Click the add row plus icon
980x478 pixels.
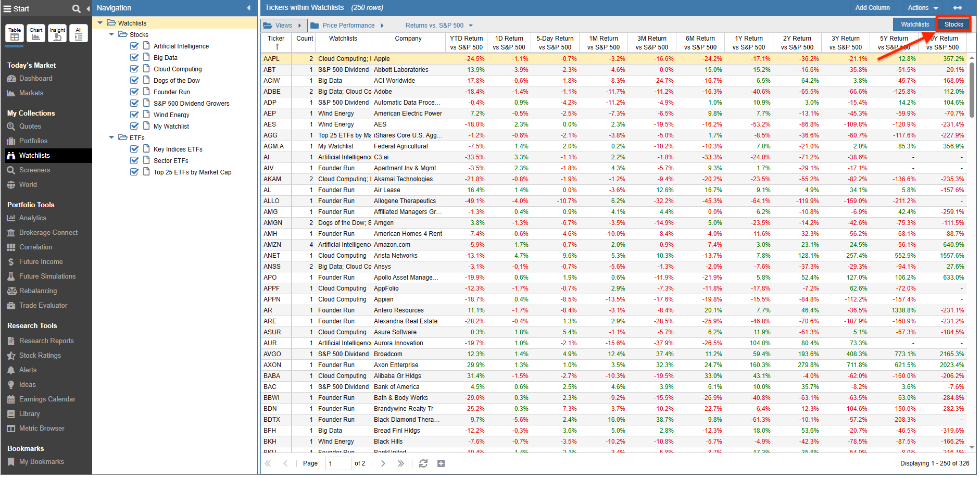pyautogui.click(x=441, y=463)
